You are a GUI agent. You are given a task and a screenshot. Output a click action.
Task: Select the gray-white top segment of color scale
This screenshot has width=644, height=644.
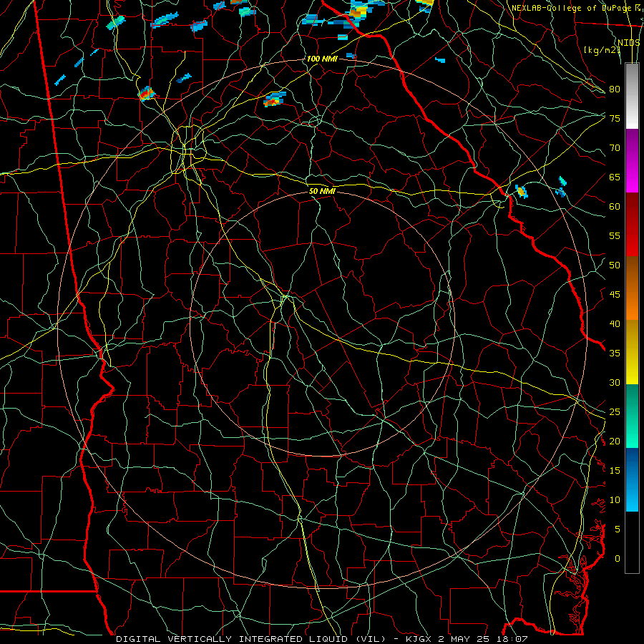tap(632, 96)
